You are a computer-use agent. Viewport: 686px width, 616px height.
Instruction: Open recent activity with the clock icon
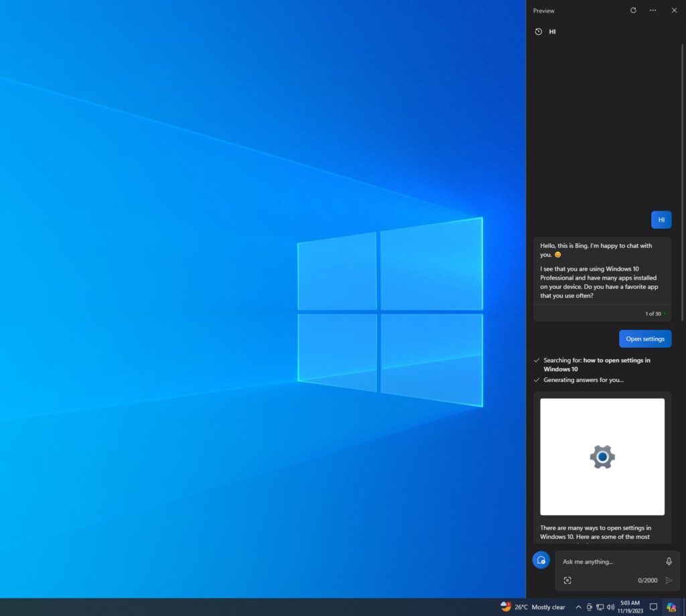(x=538, y=32)
